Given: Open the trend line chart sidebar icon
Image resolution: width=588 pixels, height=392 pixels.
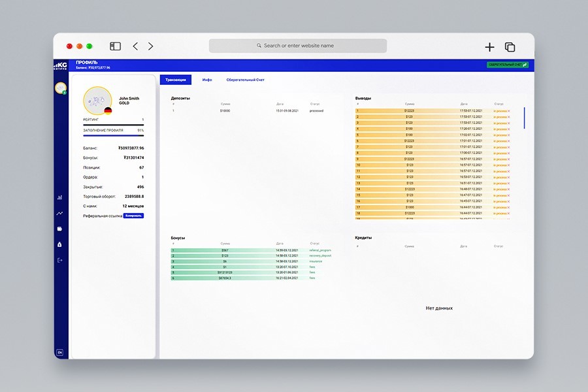Looking at the screenshot, I should 59,213.
